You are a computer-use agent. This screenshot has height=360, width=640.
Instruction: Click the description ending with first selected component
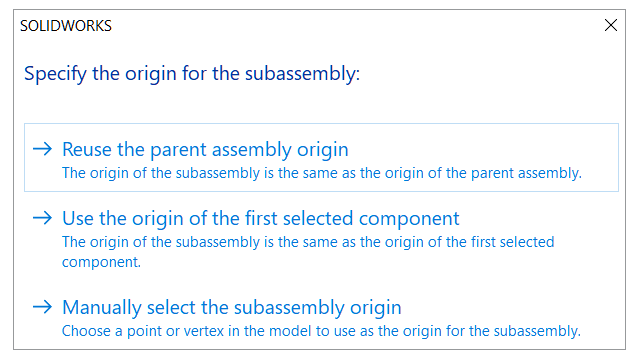point(308,251)
